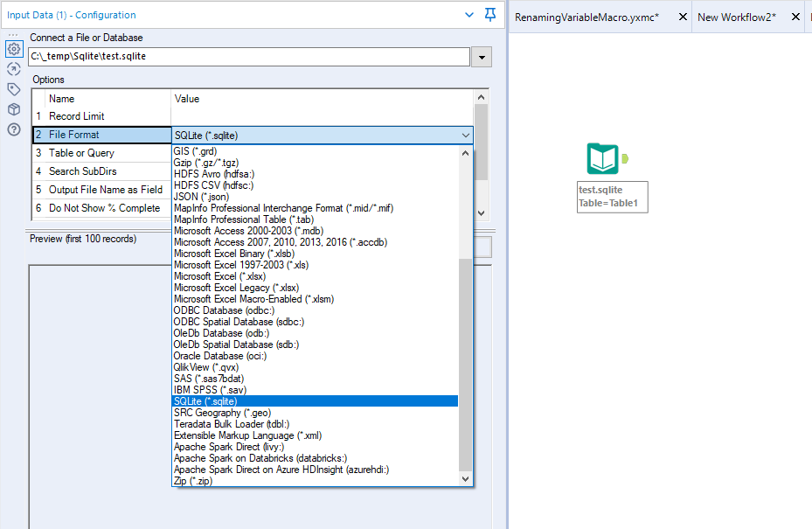812x529 pixels.
Task: Select SQLite (*.sqlite) in the list
Action: pyautogui.click(x=315, y=401)
